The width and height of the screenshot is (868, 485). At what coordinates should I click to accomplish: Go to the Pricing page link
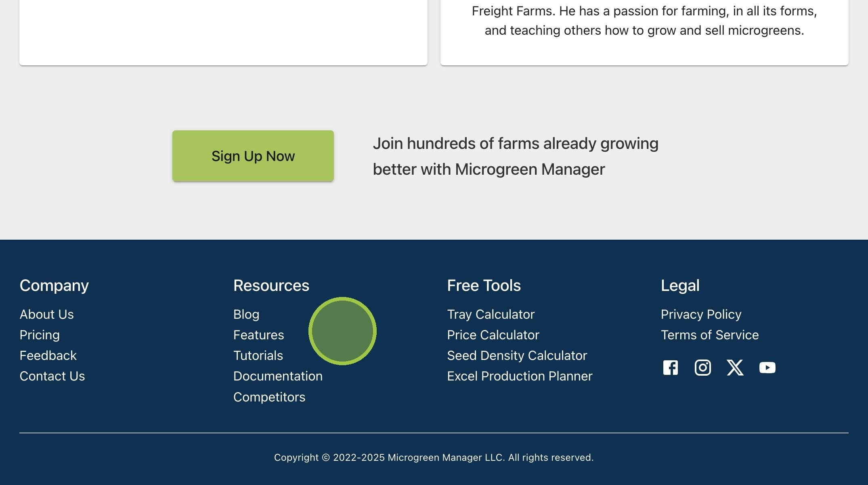coord(40,335)
